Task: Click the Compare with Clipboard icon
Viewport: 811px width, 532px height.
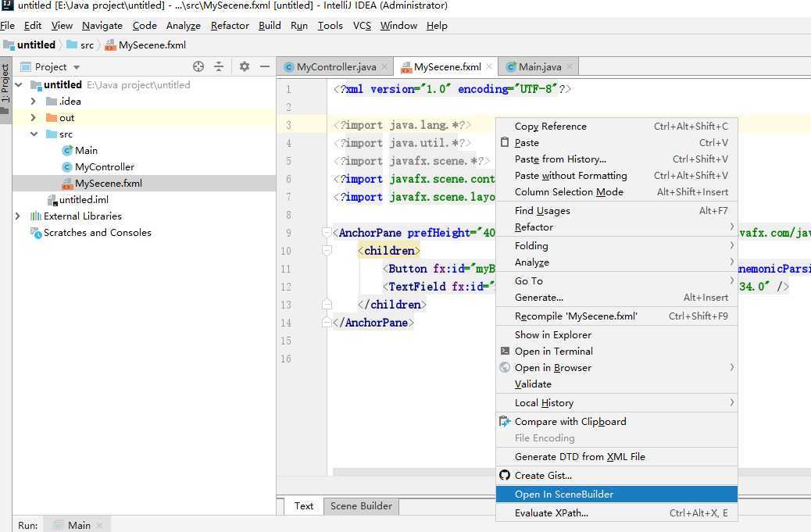Action: coord(505,421)
